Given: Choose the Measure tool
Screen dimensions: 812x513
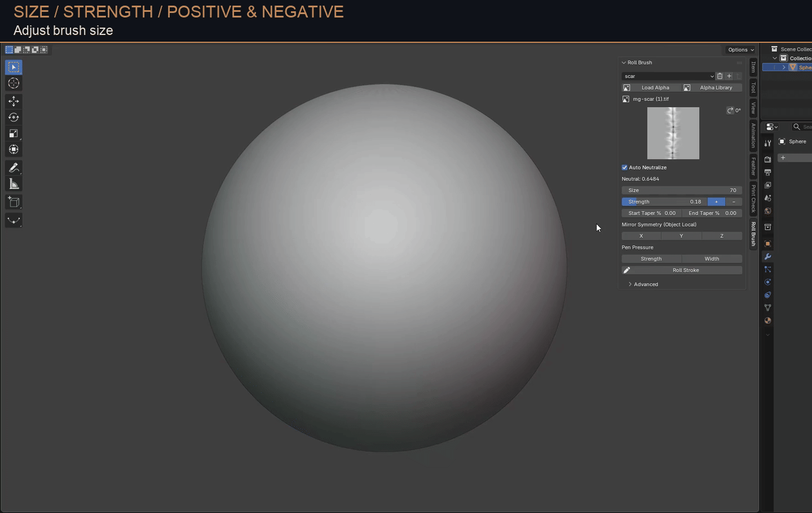Looking at the screenshot, I should pyautogui.click(x=14, y=184).
